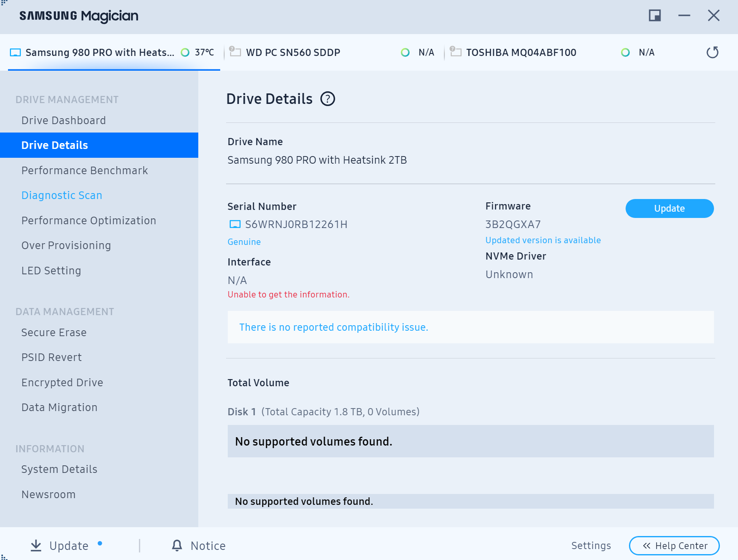Open Newsroom in sidebar

tap(99, 494)
